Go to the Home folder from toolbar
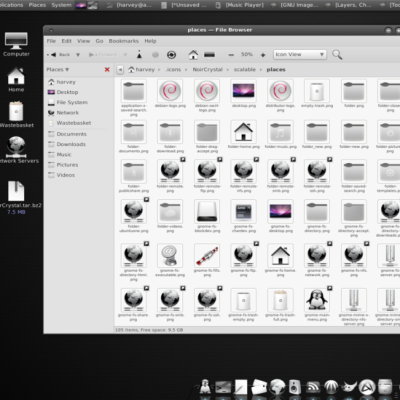Image resolution: width=400 pixels, height=400 pixels. [x=193, y=55]
